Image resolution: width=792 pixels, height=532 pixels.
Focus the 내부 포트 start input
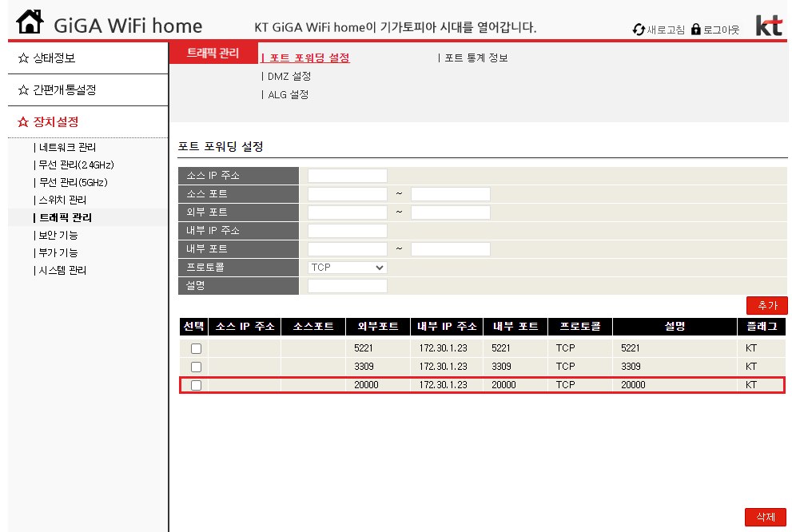click(348, 249)
